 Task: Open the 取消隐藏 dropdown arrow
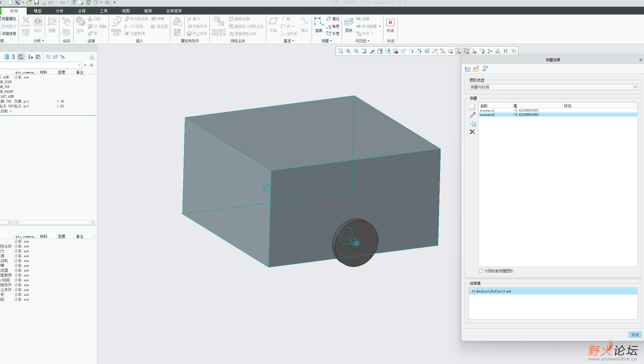coord(380,26)
